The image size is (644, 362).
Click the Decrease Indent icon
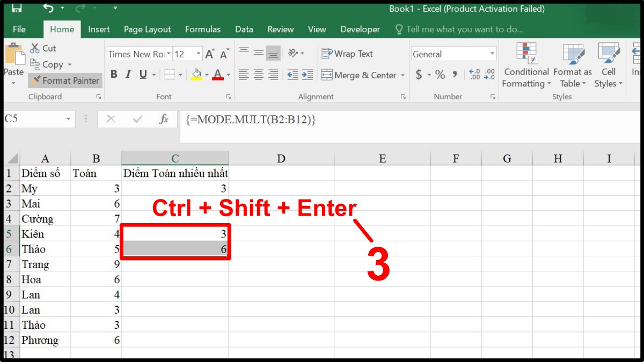(292, 75)
